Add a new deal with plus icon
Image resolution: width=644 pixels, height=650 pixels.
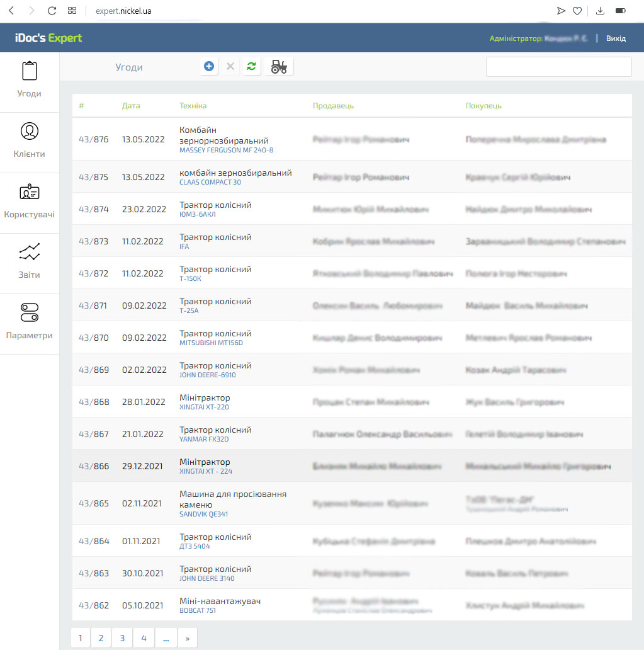click(209, 66)
